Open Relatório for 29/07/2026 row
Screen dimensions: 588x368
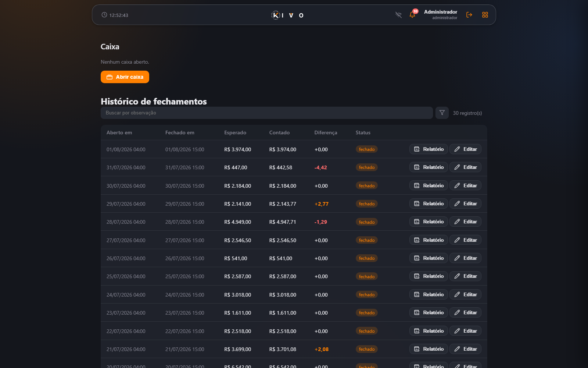pyautogui.click(x=429, y=204)
